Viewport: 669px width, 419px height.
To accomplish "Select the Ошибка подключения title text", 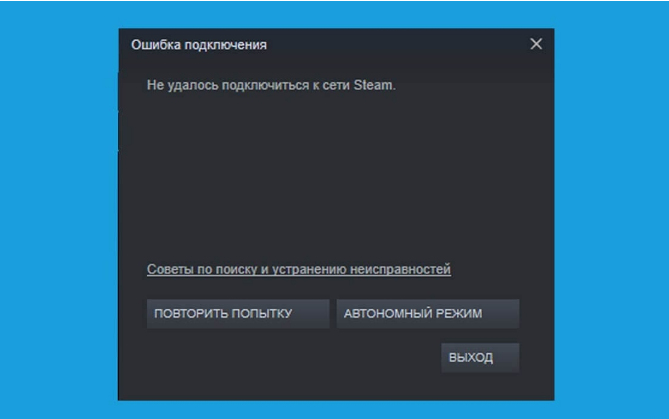I will 199,45.
